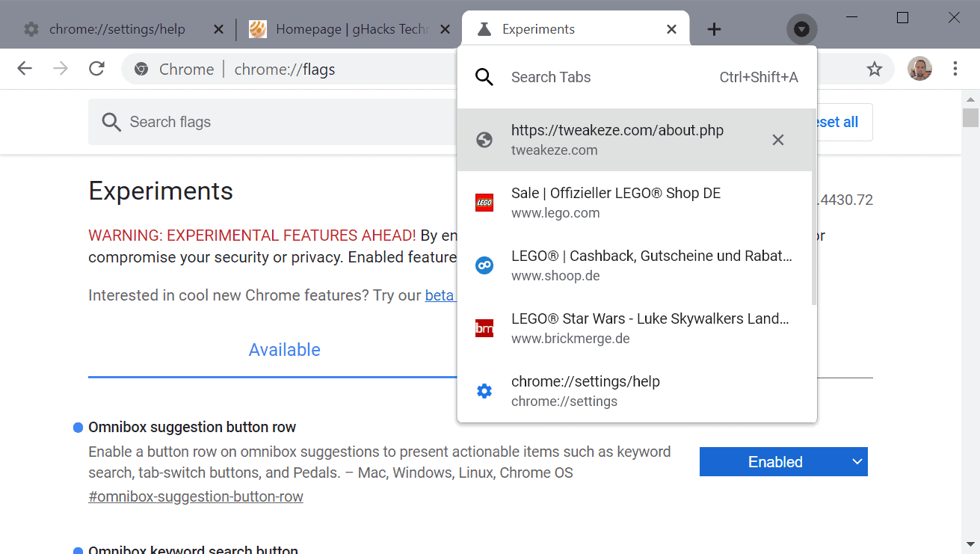The image size is (980, 554).
Task: Click Search Tabs field in popup
Action: point(637,77)
